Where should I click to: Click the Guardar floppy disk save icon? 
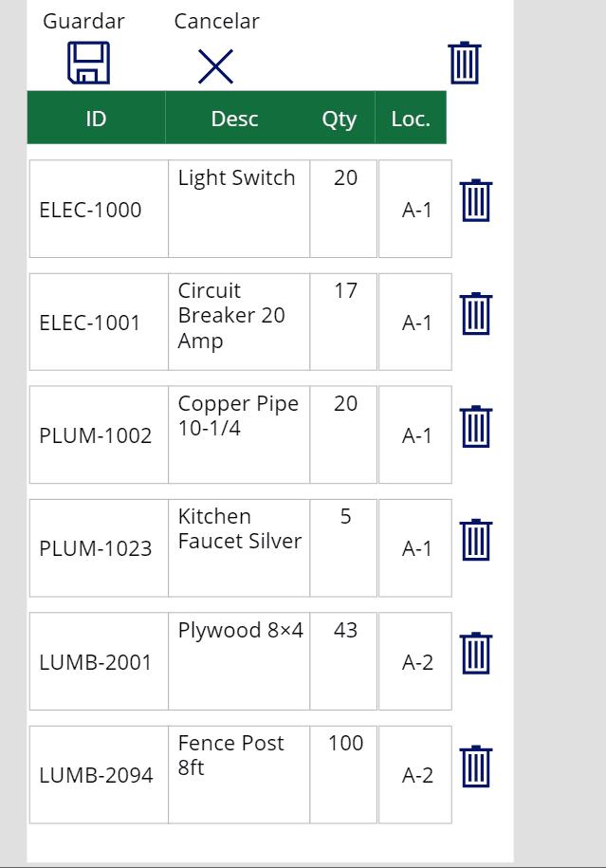click(x=88, y=64)
